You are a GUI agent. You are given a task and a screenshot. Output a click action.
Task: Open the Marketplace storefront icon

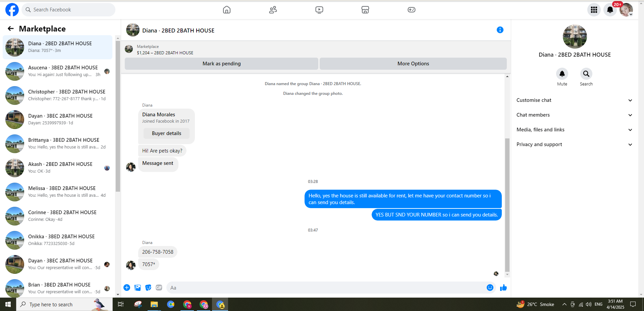pos(365,10)
